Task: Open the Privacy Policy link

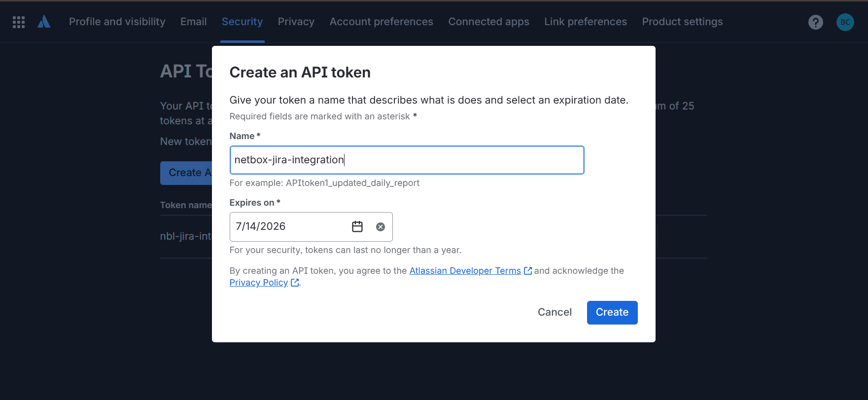Action: pyautogui.click(x=259, y=283)
